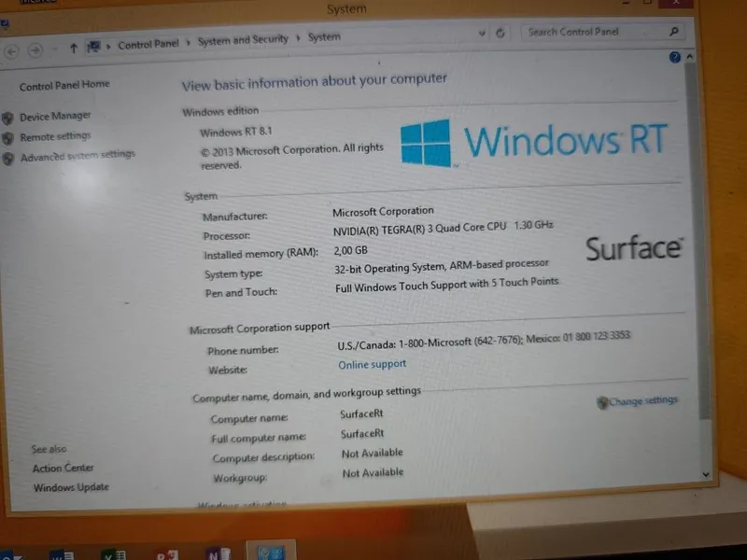Screen dimensions: 747x560
Task: Expand arrow after Control Panel breadcrumb
Action: [189, 43]
